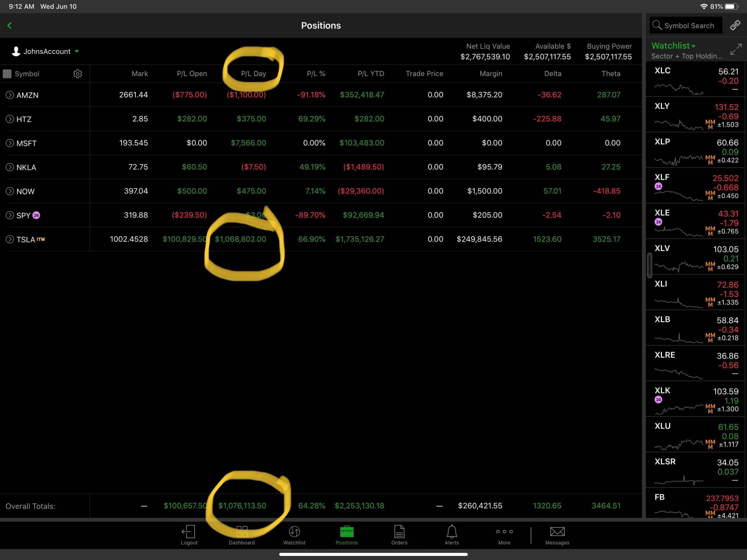This screenshot has height=560, width=747.
Task: Select XLV in the watchlist
Action: pos(696,257)
